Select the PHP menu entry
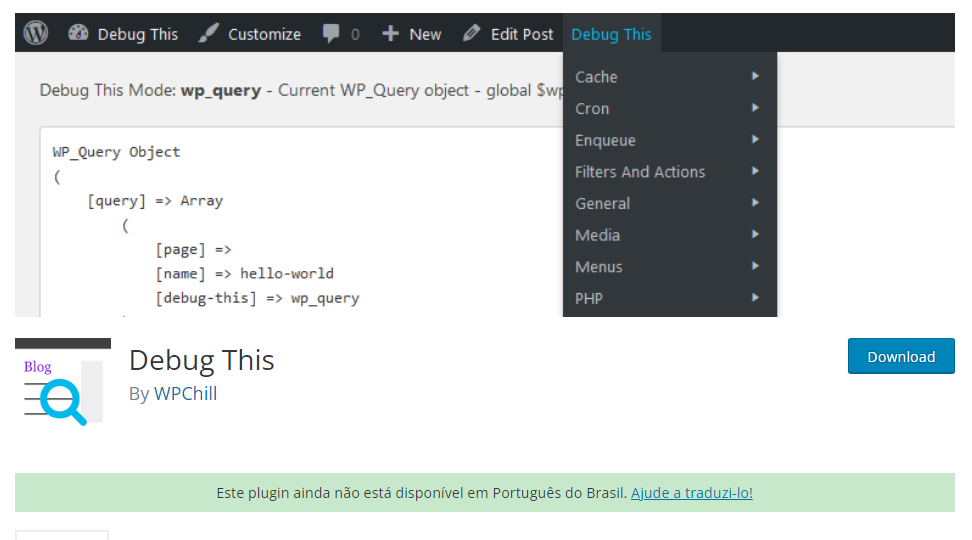This screenshot has width=972, height=540. tap(669, 298)
